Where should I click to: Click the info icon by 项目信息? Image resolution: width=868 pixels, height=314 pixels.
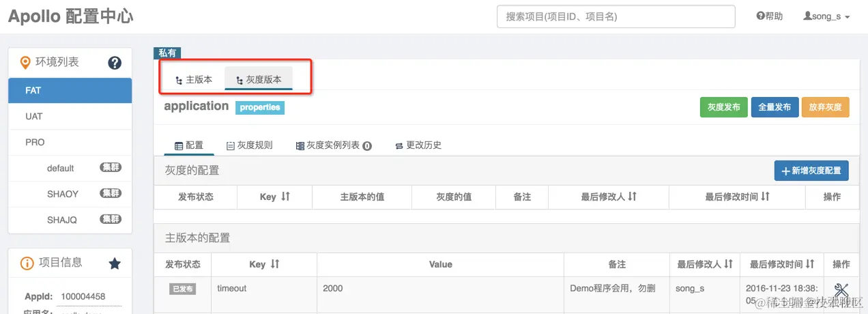tap(27, 263)
